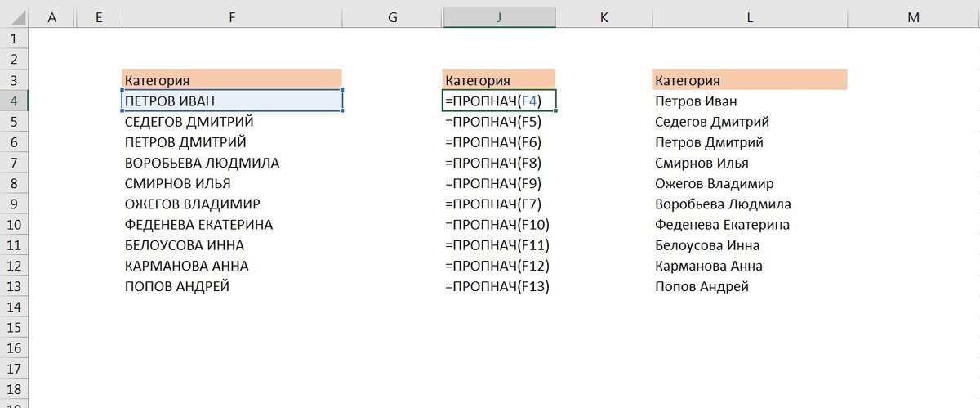The width and height of the screenshot is (980, 408).
Task: Select column header M
Action: click(913, 17)
